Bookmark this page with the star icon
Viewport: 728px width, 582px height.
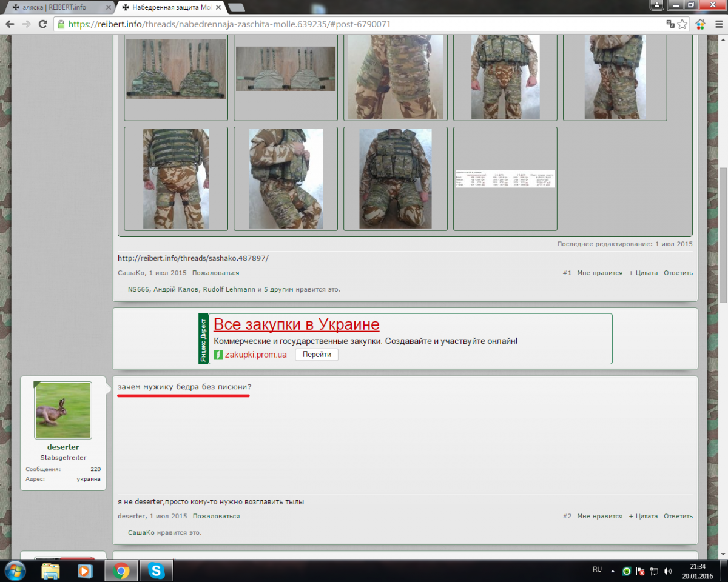point(682,24)
